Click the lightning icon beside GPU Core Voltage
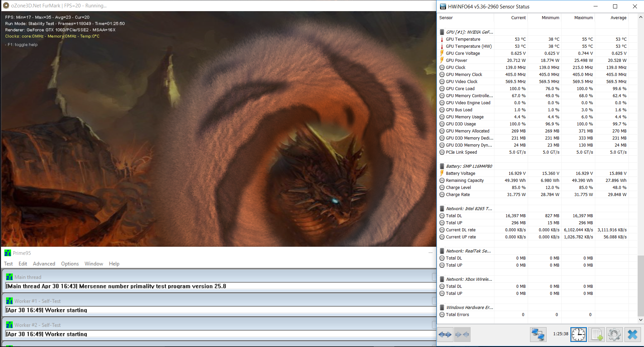 (442, 53)
